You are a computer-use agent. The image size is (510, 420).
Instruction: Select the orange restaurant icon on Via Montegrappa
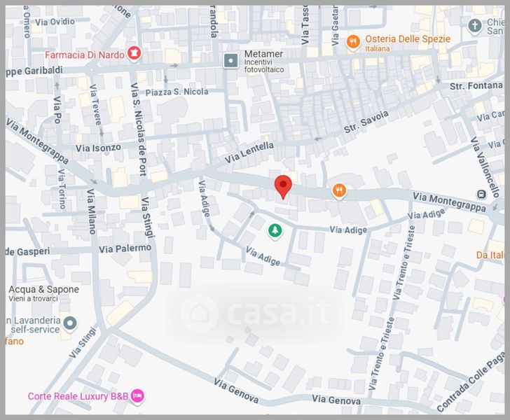point(339,191)
